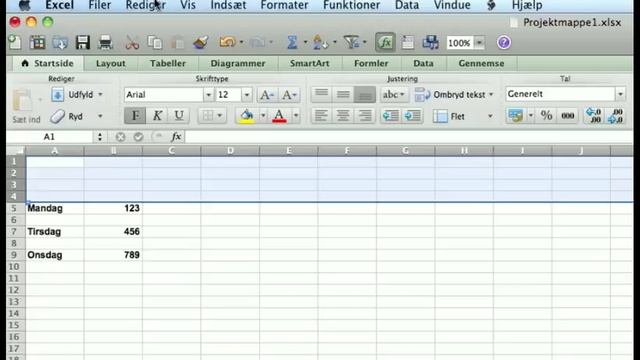The image size is (640, 360).
Task: Open the media browser icon
Action: (430, 42)
